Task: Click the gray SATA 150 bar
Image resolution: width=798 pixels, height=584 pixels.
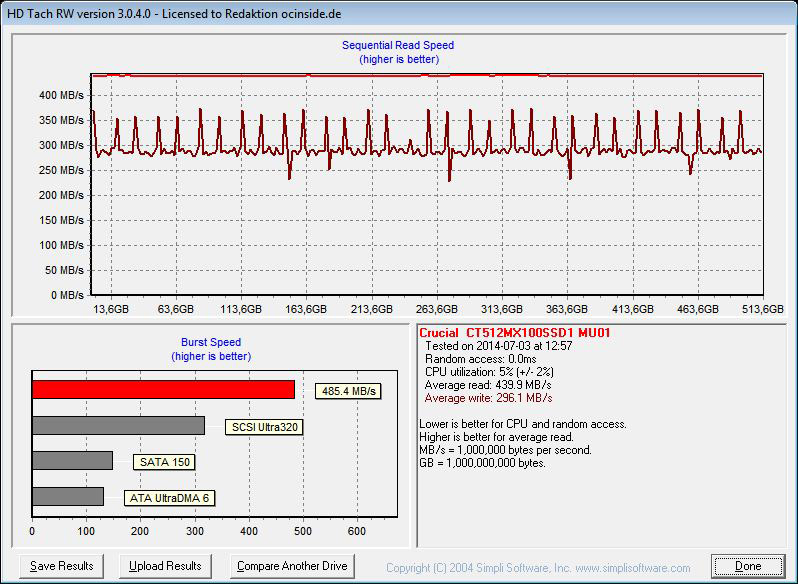Action: tap(72, 460)
